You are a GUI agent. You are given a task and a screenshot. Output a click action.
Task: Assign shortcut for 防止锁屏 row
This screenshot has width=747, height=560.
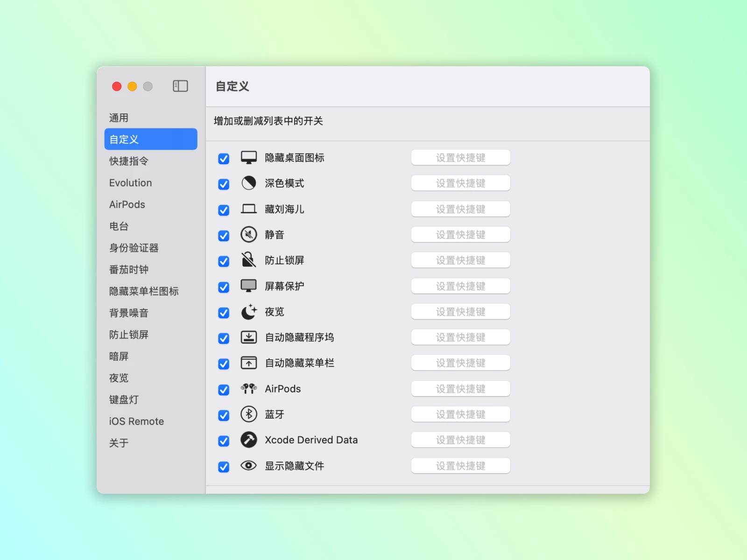460,260
